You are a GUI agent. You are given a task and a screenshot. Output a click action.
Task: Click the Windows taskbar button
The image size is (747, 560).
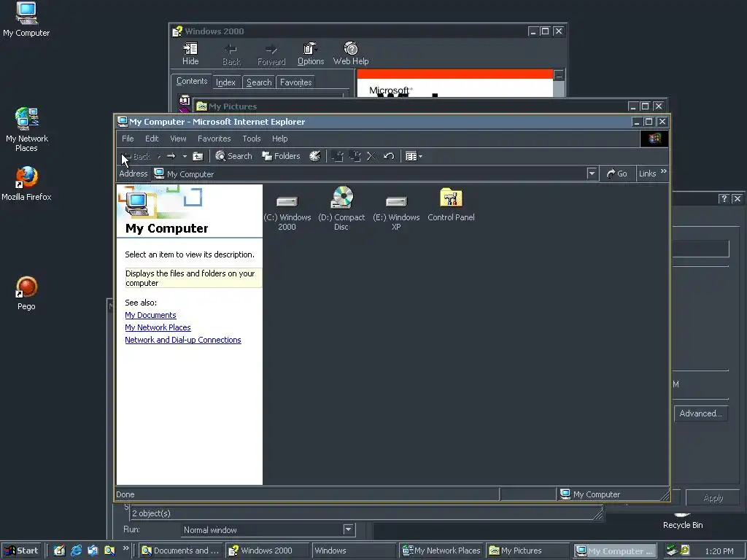(354, 551)
